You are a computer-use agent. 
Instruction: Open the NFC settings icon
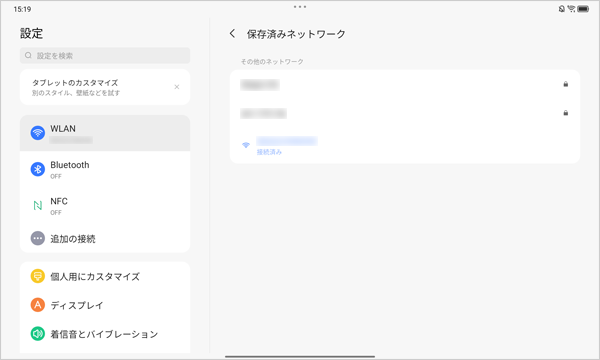click(x=38, y=205)
